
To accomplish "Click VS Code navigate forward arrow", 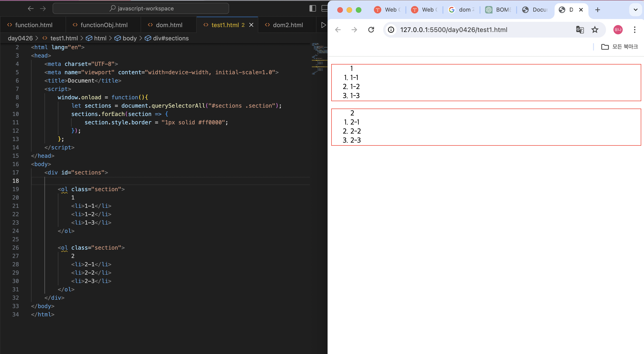I will 43,9.
